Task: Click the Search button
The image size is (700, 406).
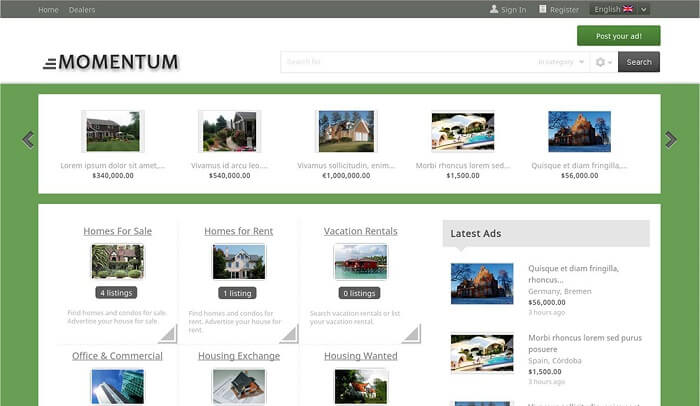Action: coord(639,62)
